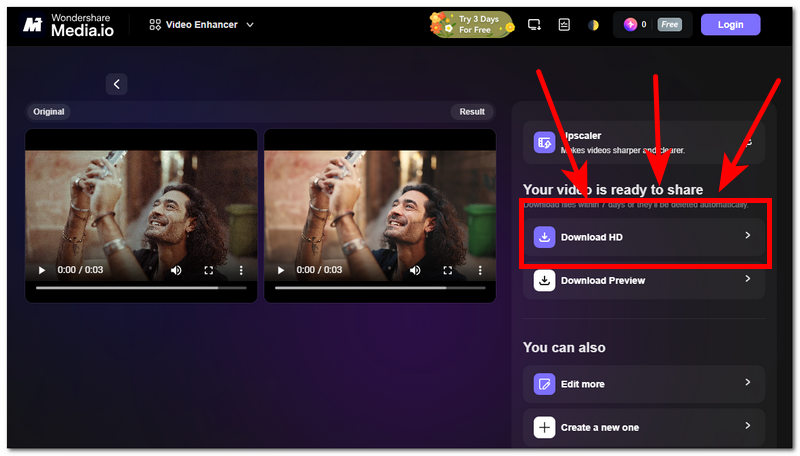This screenshot has height=456, width=800.
Task: Open more options on the Original video
Action: pyautogui.click(x=241, y=270)
